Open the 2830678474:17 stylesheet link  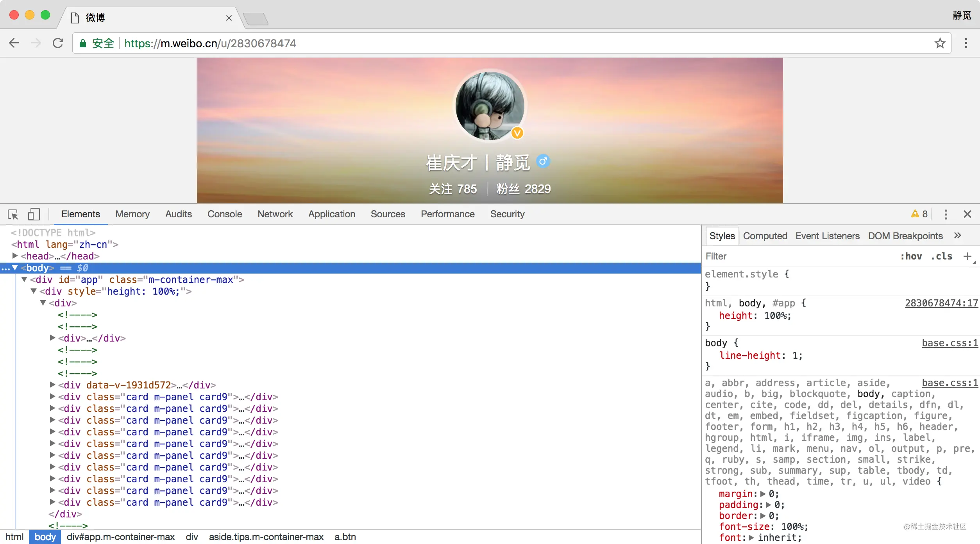[x=941, y=303]
